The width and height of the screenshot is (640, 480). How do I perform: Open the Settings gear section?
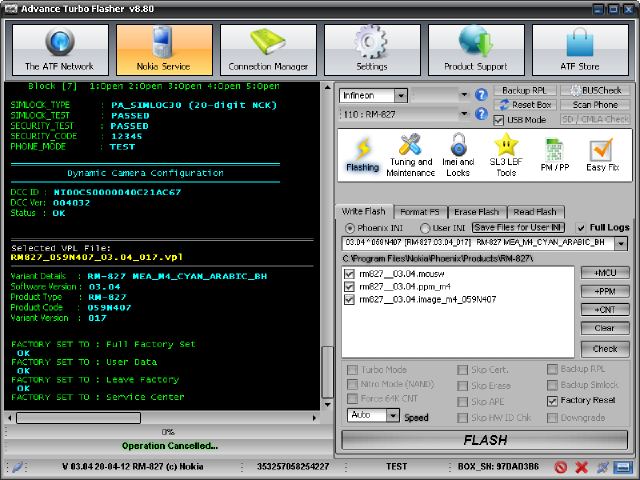pos(372,50)
